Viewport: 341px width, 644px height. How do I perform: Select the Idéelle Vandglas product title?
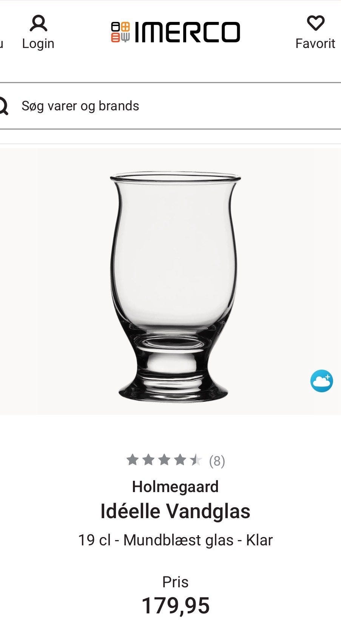coord(175,512)
